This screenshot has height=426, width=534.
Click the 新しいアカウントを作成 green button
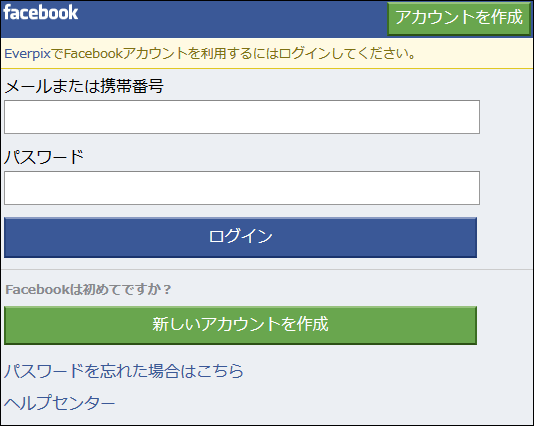coord(240,325)
